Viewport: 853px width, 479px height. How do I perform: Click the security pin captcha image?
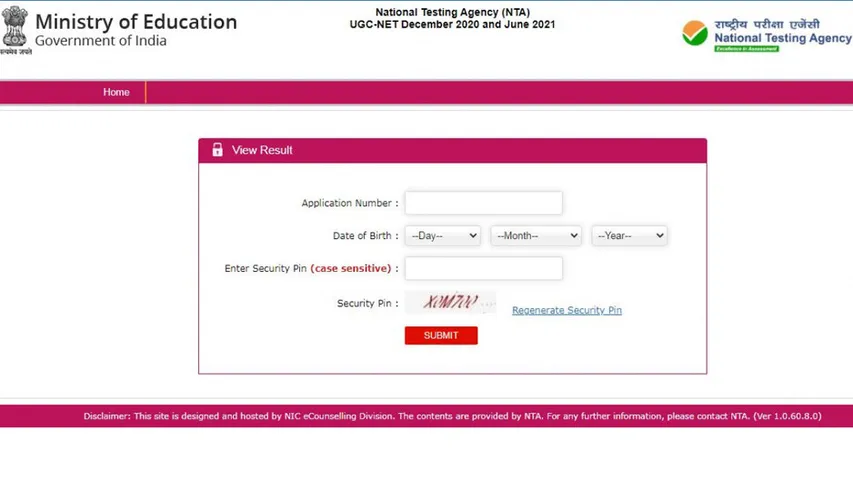[x=450, y=302]
